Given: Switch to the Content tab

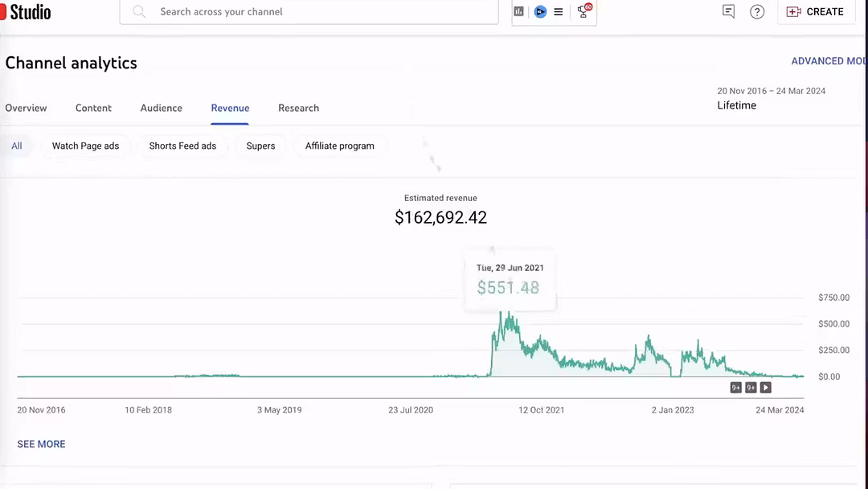Looking at the screenshot, I should point(93,108).
